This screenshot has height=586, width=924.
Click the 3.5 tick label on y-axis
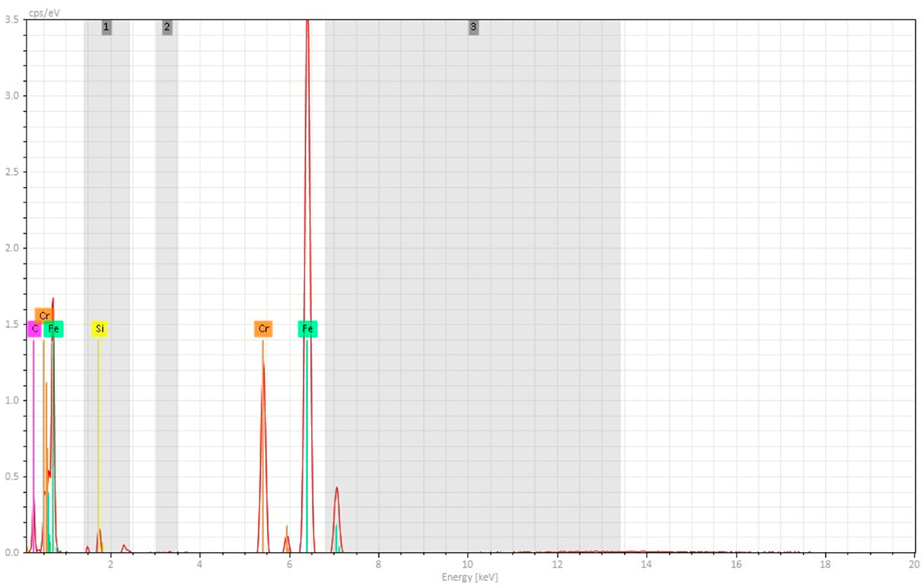coord(12,20)
